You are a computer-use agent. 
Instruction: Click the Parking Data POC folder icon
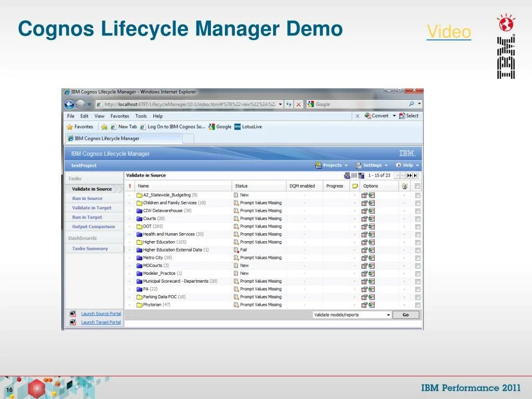point(139,297)
